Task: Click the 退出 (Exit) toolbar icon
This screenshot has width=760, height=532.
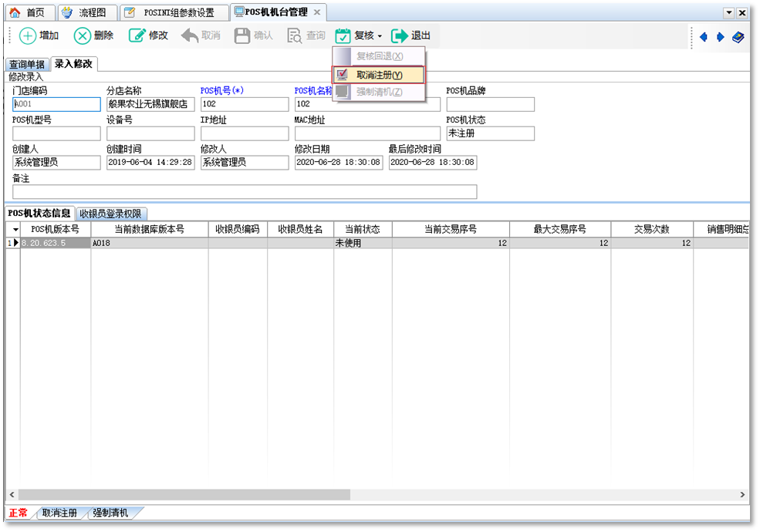Action: (400, 35)
